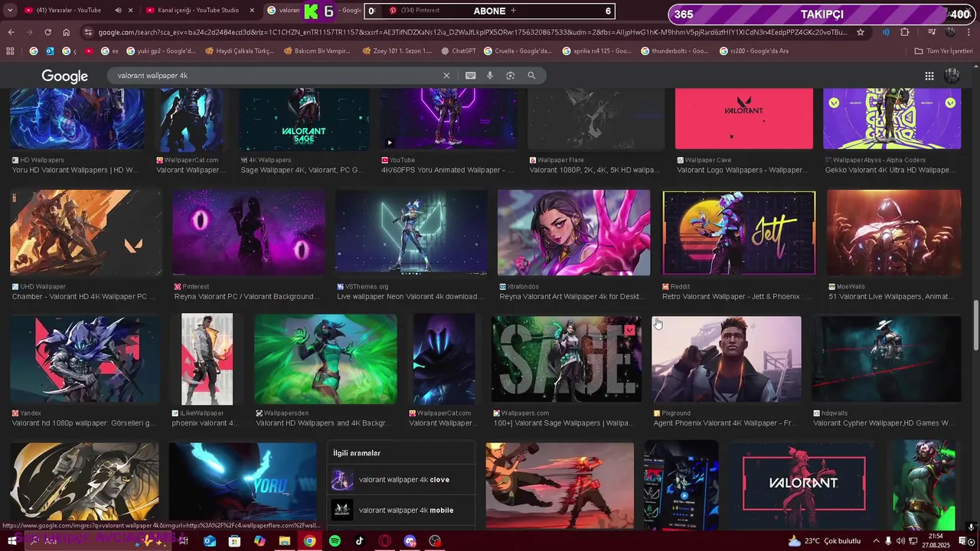Click the 'valorant wallpaper 4k mobile' suggestion
This screenshot has width=980, height=551.
click(400, 510)
